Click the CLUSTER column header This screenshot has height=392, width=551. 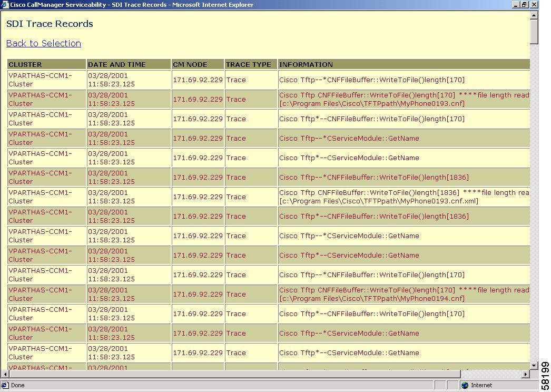pyautogui.click(x=47, y=64)
